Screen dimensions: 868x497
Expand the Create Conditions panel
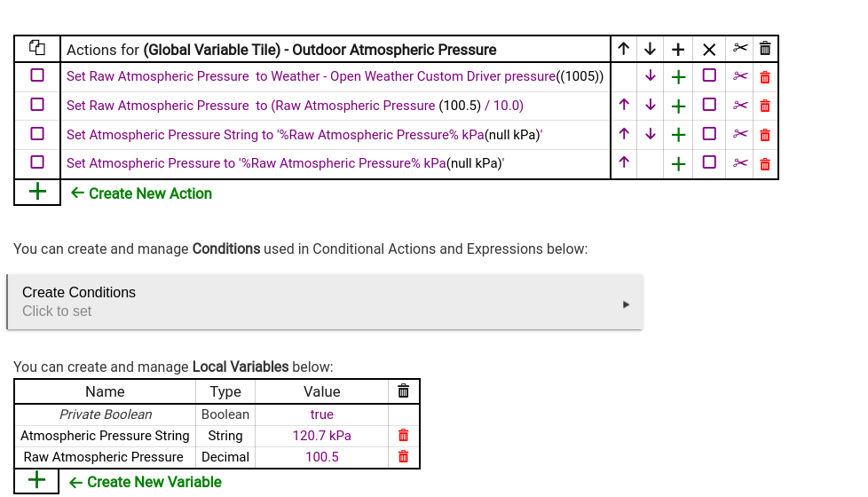[325, 302]
